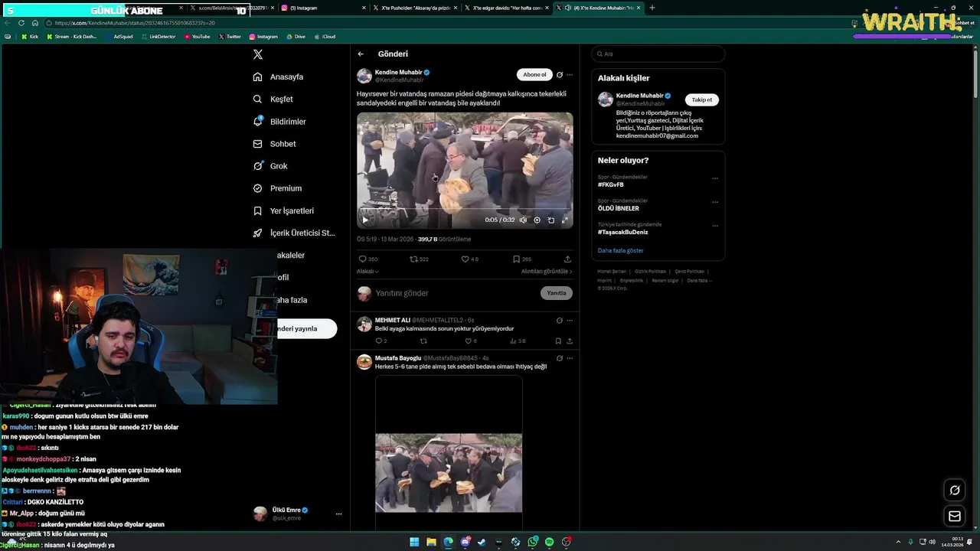Image resolution: width=980 pixels, height=551 pixels.
Task: Click Grok icon beside Abone ol
Action: [560, 75]
